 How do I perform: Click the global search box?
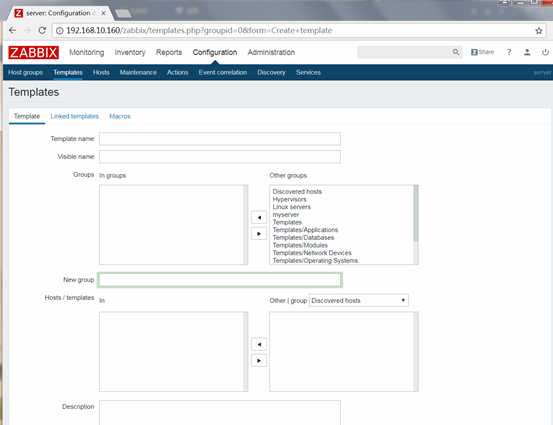(404, 52)
